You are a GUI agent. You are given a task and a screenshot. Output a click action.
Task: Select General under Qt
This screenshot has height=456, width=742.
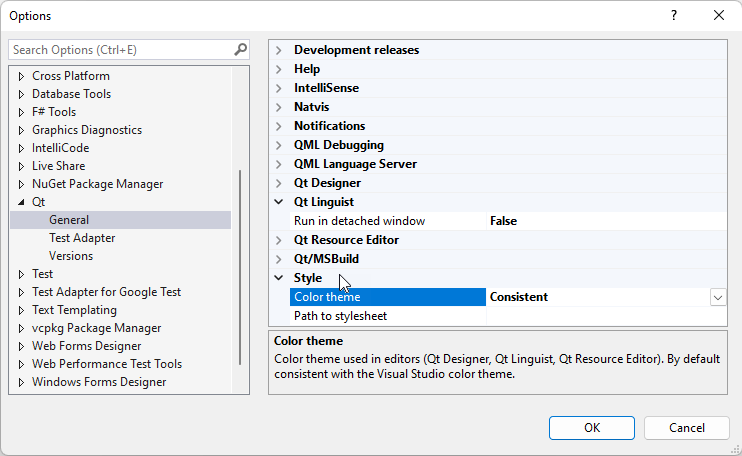[69, 220]
